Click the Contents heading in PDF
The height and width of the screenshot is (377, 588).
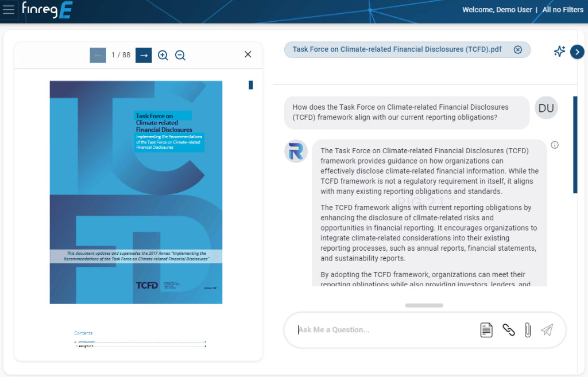83,333
